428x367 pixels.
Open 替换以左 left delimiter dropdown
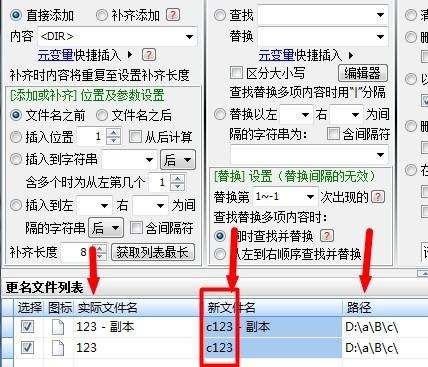[305, 115]
